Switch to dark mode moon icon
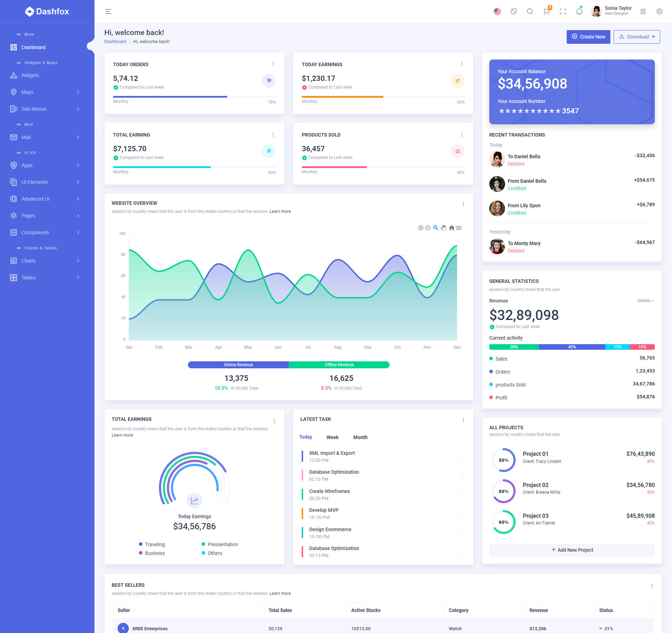 [x=513, y=12]
